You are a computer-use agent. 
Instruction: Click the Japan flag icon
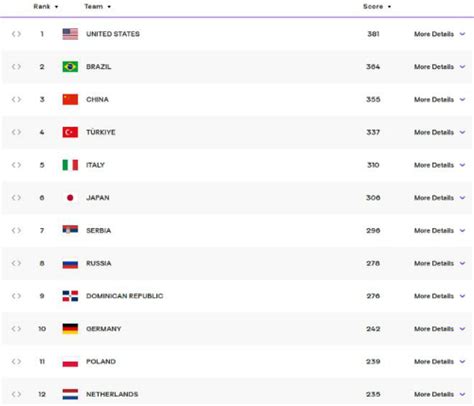70,198
